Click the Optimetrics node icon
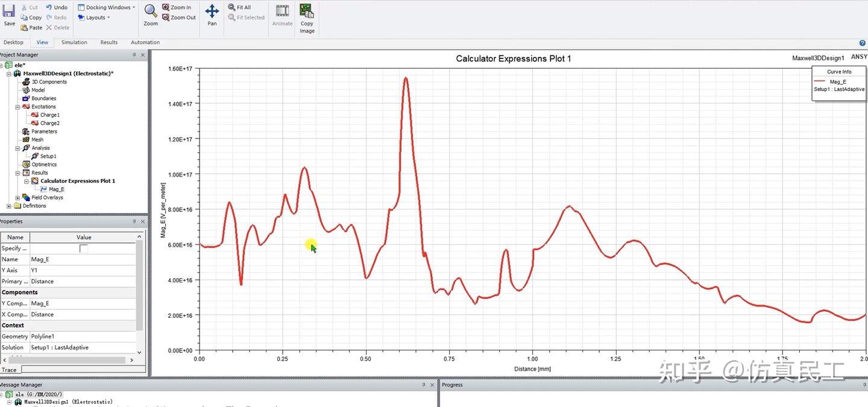The image size is (868, 407). (x=26, y=164)
